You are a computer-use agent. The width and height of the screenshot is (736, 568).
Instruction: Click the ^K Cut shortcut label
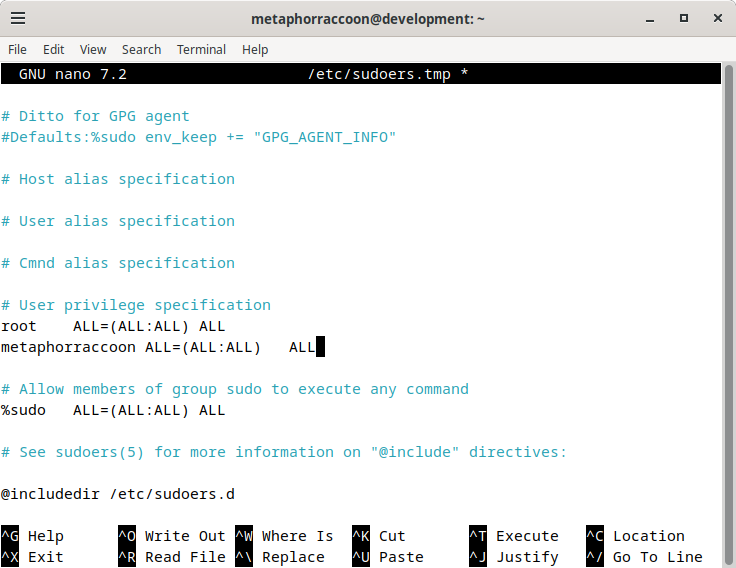point(379,536)
